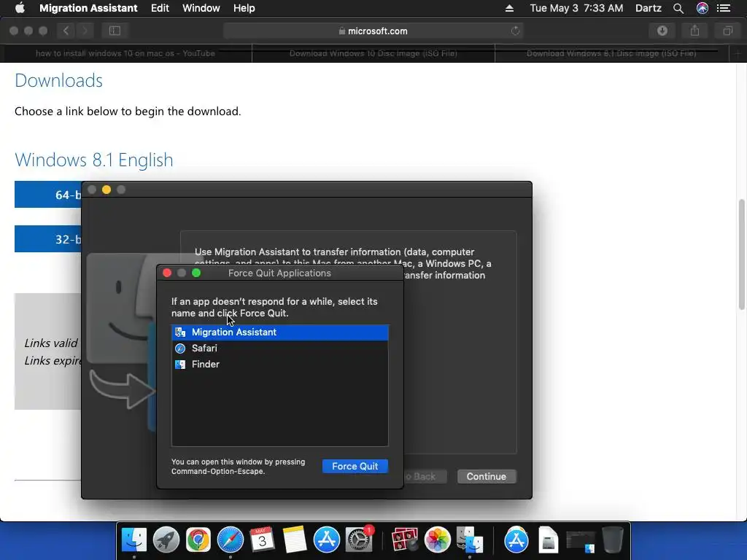747x560 pixels.
Task: Go back in Safari toolbar
Action: pyautogui.click(x=66, y=31)
